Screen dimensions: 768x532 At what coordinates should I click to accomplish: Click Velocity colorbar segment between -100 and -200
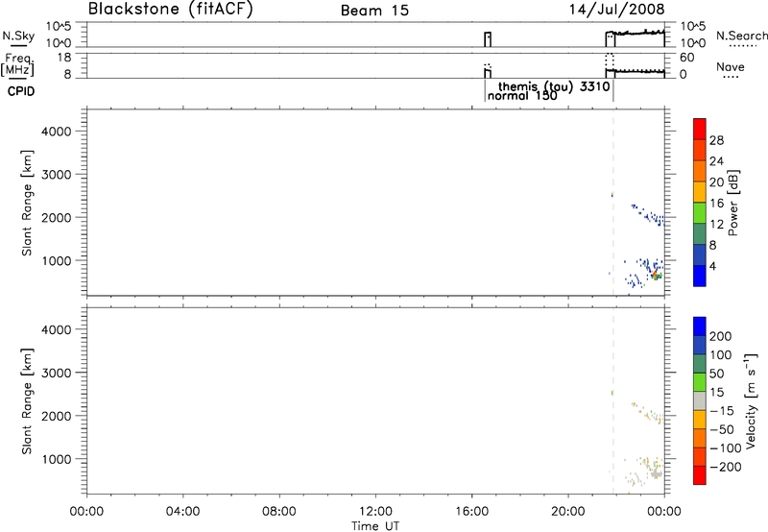700,456
